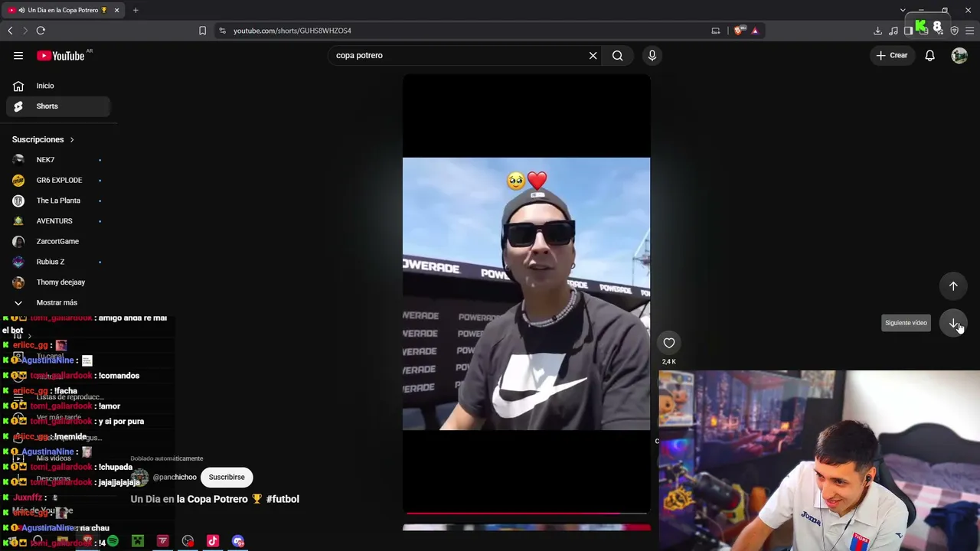
Task: Open the ZarcortGame subscription channel
Action: pyautogui.click(x=58, y=241)
